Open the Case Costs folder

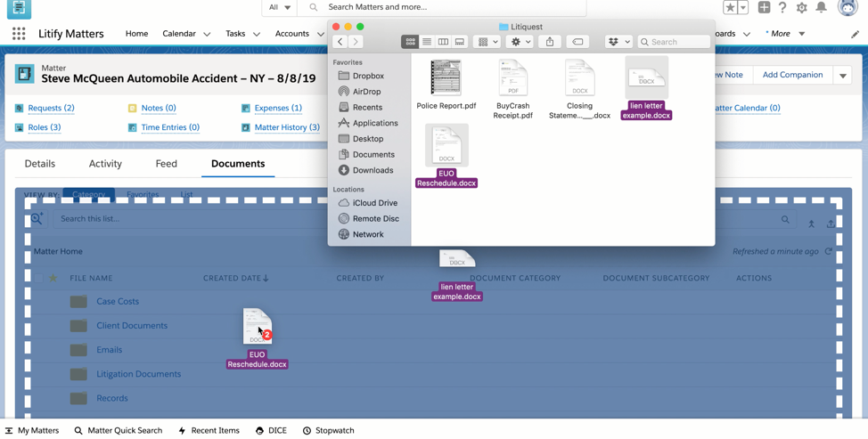[x=118, y=301]
